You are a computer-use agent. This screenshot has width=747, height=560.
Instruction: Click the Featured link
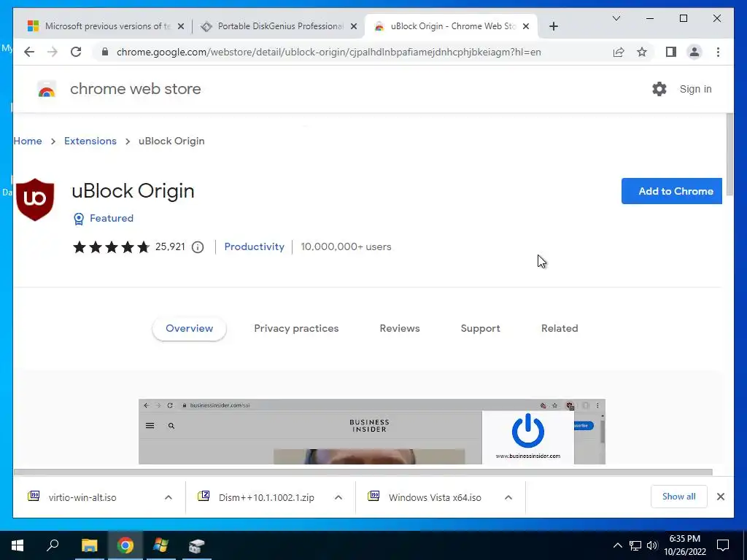coord(112,218)
